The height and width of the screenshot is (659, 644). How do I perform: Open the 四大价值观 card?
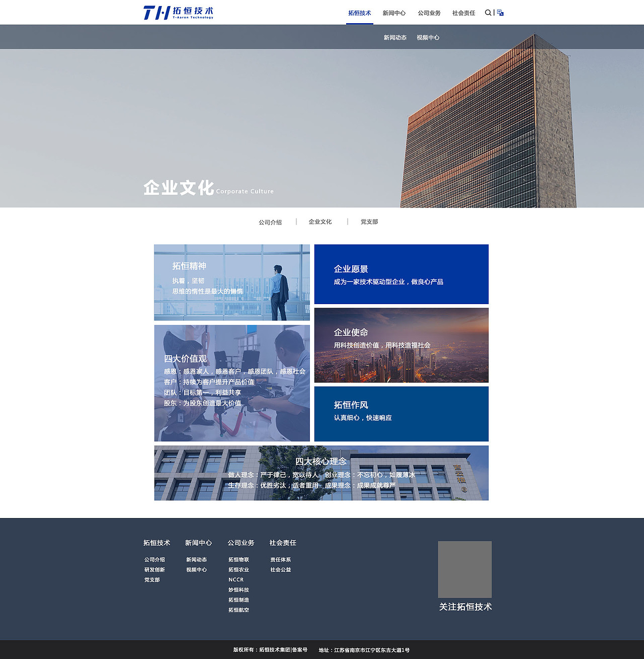point(232,383)
